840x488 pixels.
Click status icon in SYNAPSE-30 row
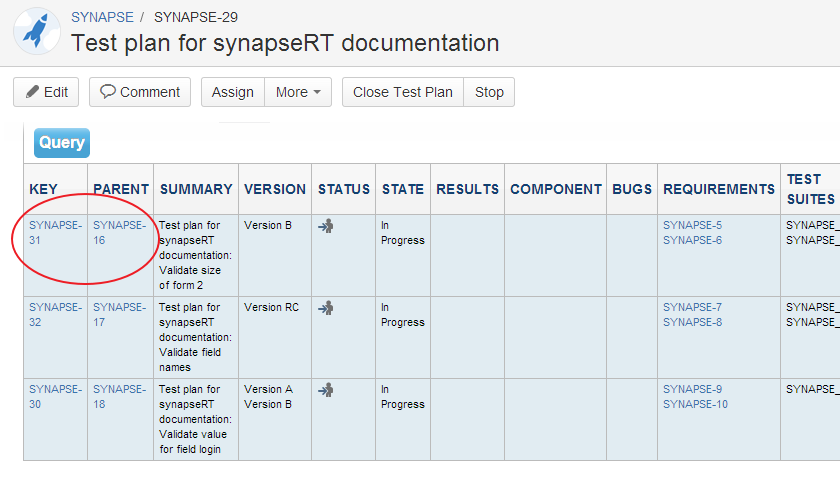click(325, 390)
